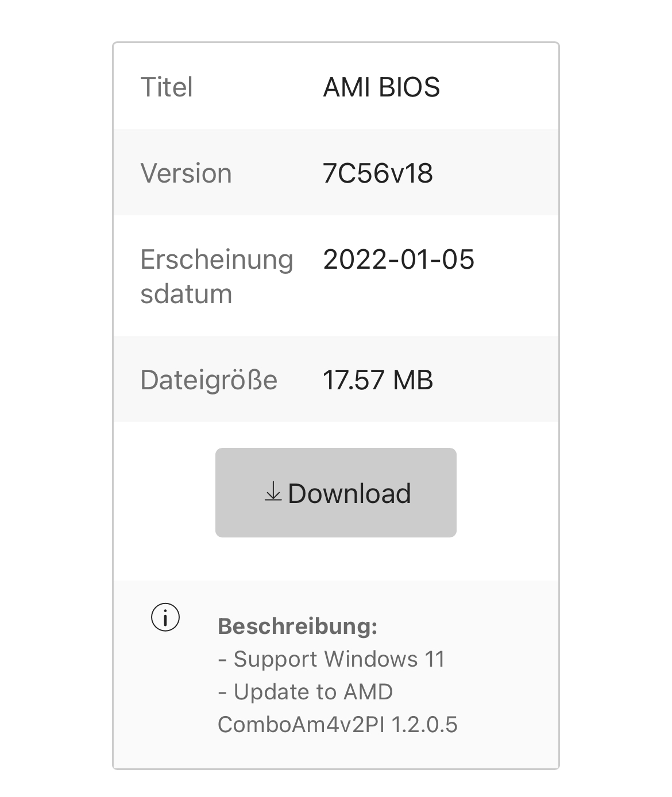The width and height of the screenshot is (672, 797).
Task: Click the word Support in description
Action: pyautogui.click(x=276, y=659)
